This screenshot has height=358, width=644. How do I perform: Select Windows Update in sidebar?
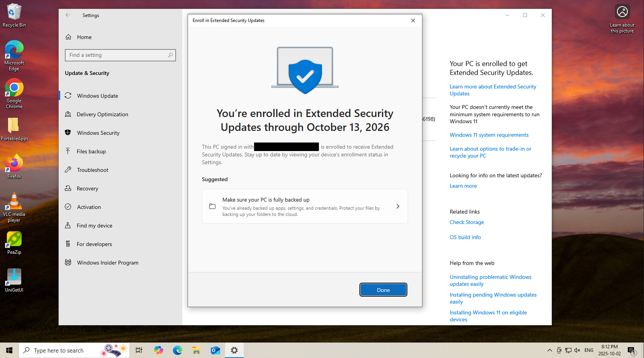pyautogui.click(x=120, y=96)
